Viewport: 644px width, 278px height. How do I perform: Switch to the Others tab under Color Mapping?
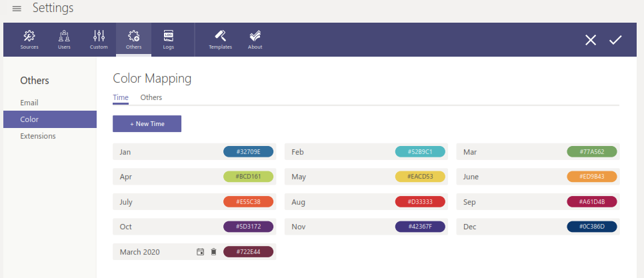151,97
